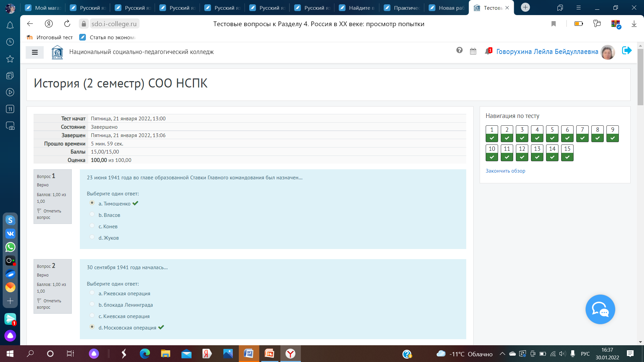Switch to the Найдите в tab

click(x=357, y=8)
